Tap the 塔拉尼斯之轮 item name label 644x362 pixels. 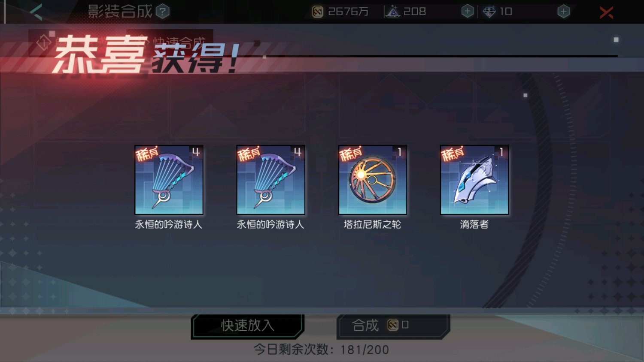(x=373, y=224)
